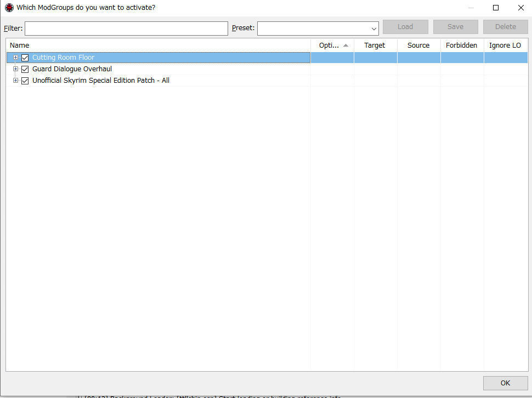Uncheck the Cutting Room Floor checkbox
The image size is (532, 398).
point(25,58)
